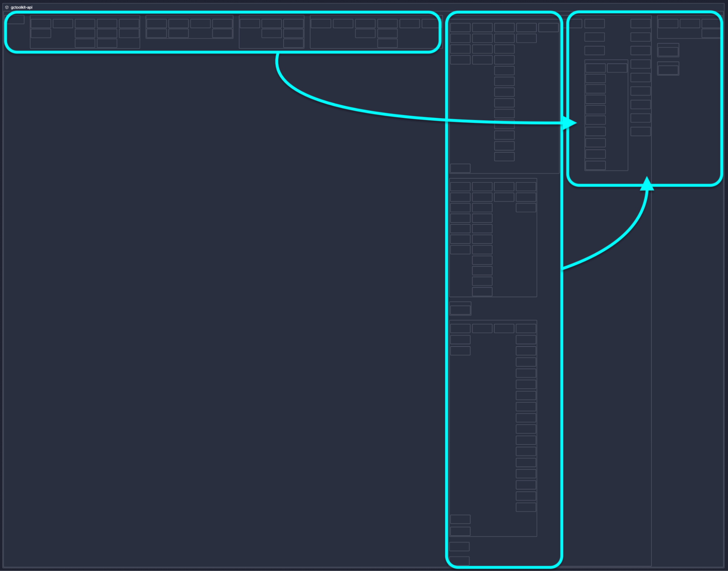Select the lower nested box in the far-right panel
728x571 pixels.
click(x=668, y=70)
